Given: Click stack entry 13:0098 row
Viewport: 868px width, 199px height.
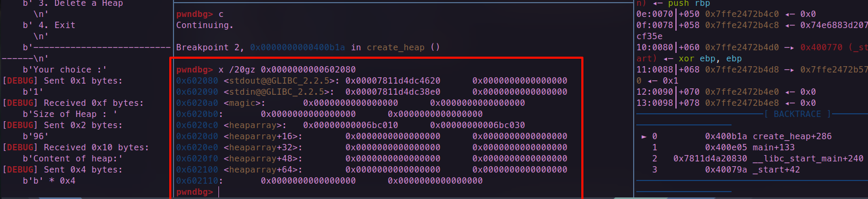Looking at the screenshot, I should (x=726, y=103).
